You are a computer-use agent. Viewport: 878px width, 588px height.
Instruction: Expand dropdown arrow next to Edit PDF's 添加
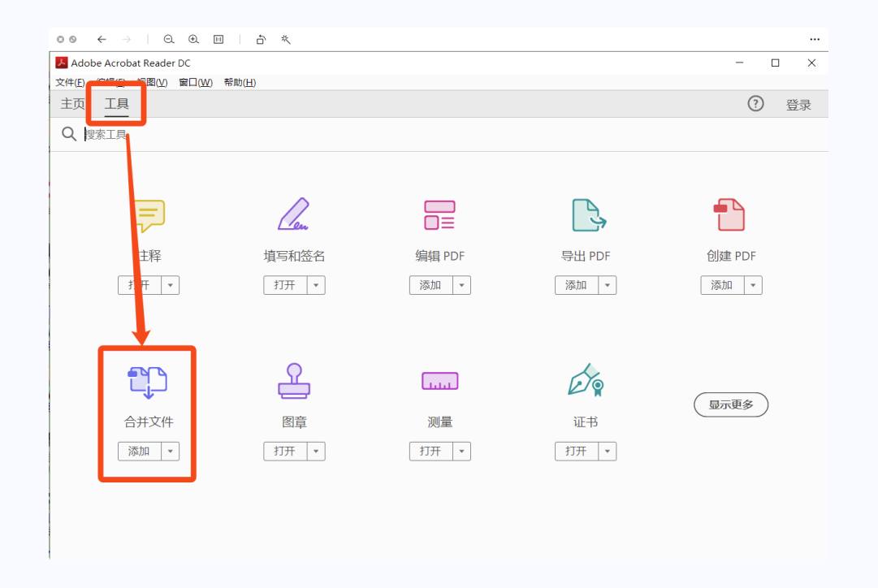click(461, 285)
